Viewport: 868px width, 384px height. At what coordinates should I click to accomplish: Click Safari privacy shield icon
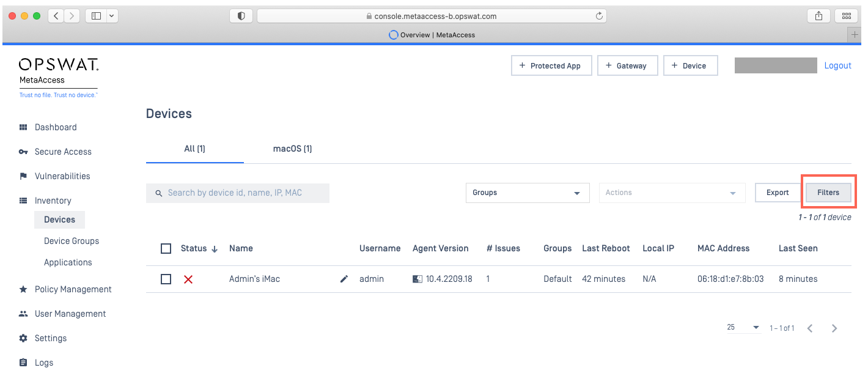241,16
